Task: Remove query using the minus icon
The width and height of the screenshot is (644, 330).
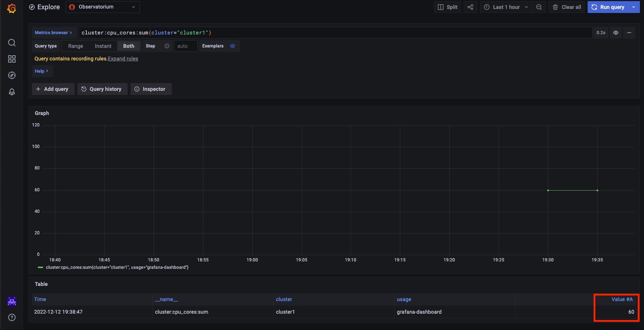Action: (x=629, y=33)
